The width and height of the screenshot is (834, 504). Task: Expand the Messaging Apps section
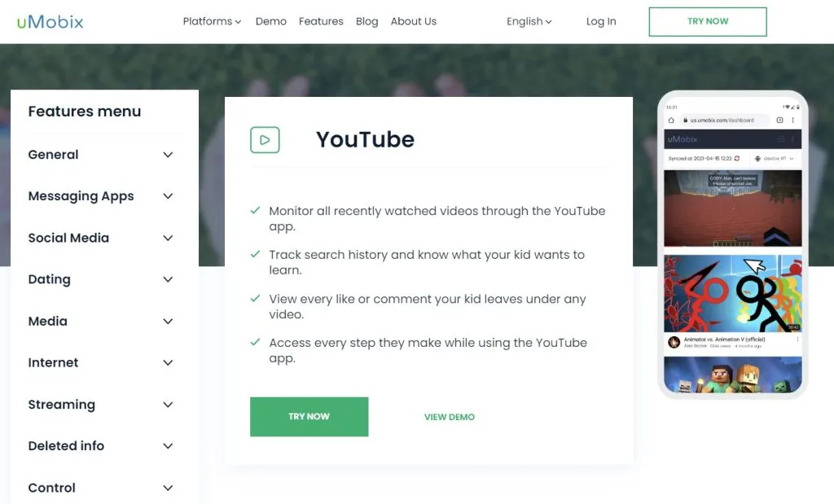coord(81,196)
